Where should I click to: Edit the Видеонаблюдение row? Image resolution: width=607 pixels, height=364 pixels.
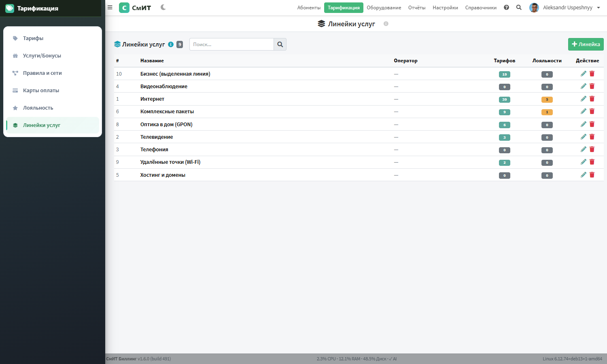(x=583, y=86)
